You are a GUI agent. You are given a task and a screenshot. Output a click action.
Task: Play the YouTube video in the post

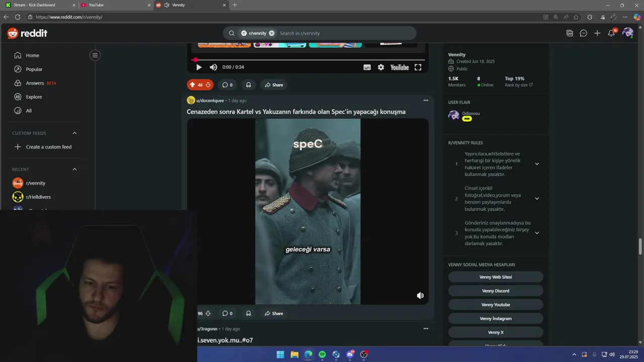[199, 67]
